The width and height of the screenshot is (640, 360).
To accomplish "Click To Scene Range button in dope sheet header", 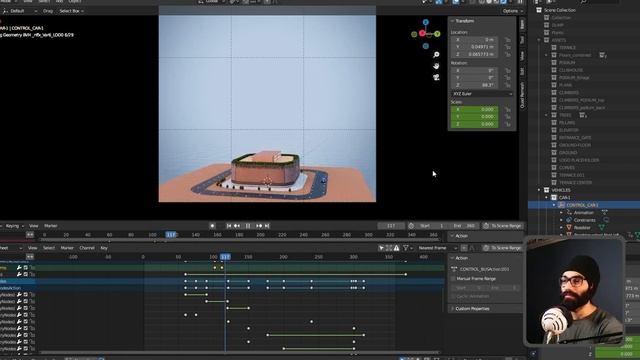I will point(502,248).
